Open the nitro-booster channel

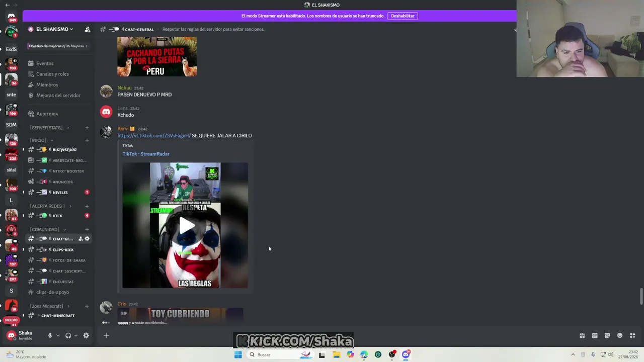coord(59,171)
